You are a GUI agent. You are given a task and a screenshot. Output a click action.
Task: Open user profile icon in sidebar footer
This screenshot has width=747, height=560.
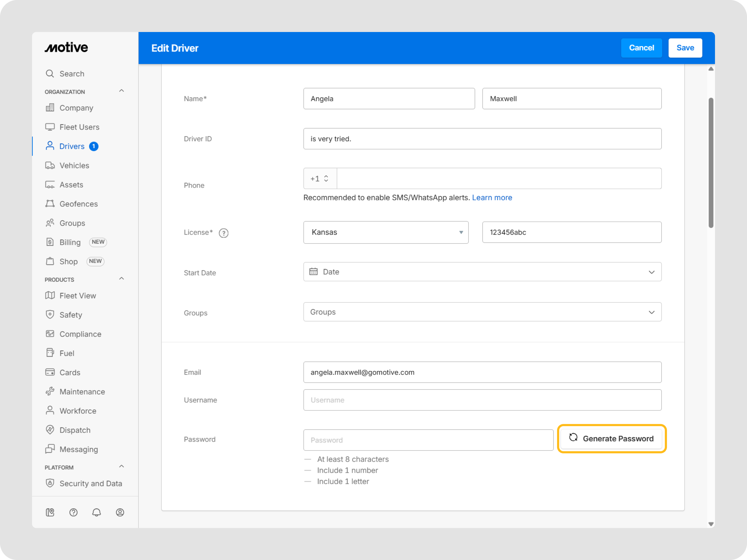pyautogui.click(x=120, y=513)
